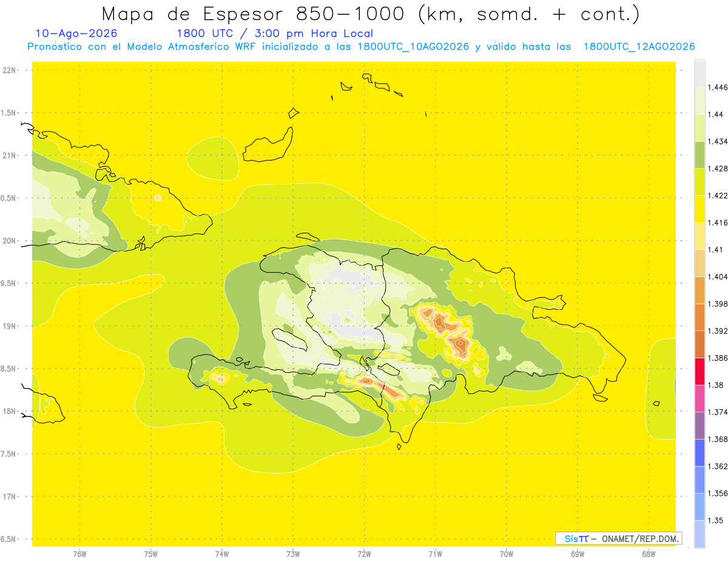Click the latitude label '19N'

coord(9,326)
